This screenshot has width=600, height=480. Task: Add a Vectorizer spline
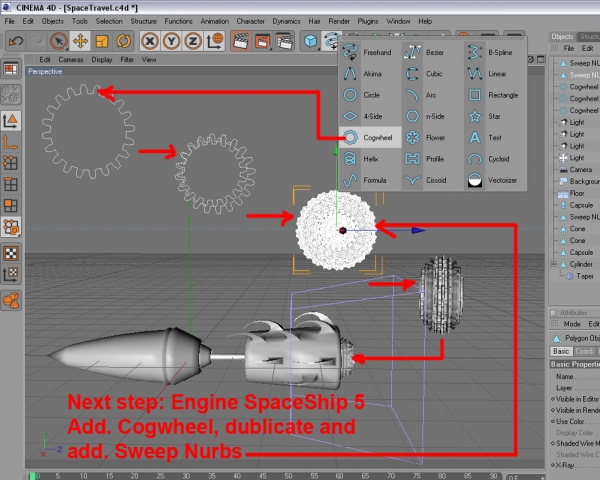click(x=495, y=180)
